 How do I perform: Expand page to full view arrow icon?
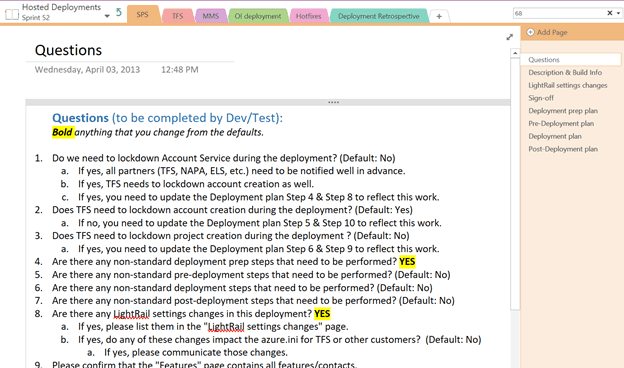509,37
